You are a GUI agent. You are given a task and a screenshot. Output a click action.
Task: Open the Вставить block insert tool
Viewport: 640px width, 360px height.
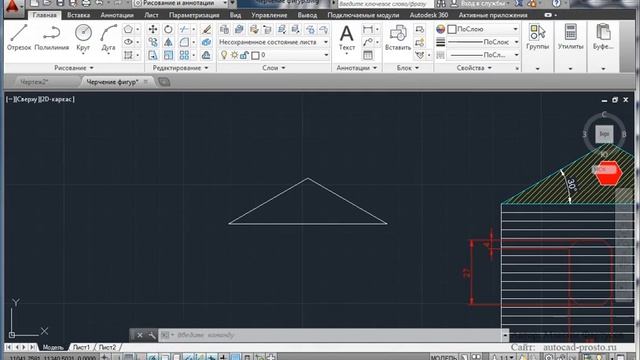(398, 38)
